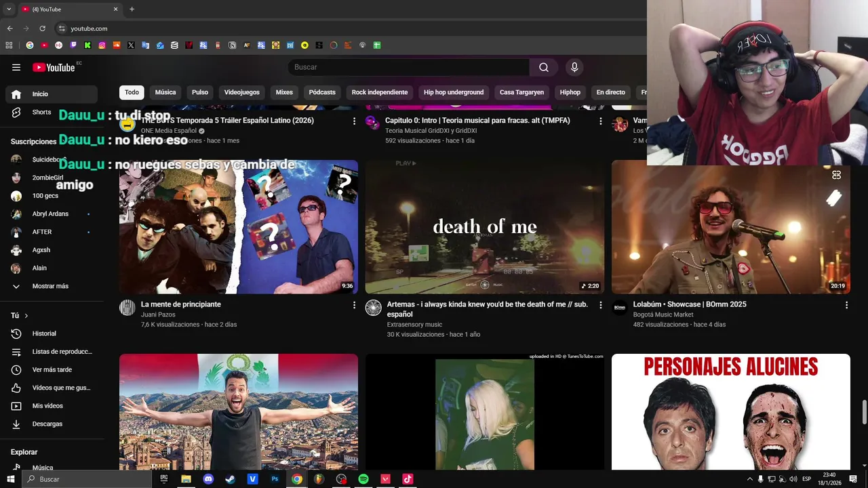Open the SoundCloud bookmark icon
868x488 pixels.
tap(117, 45)
